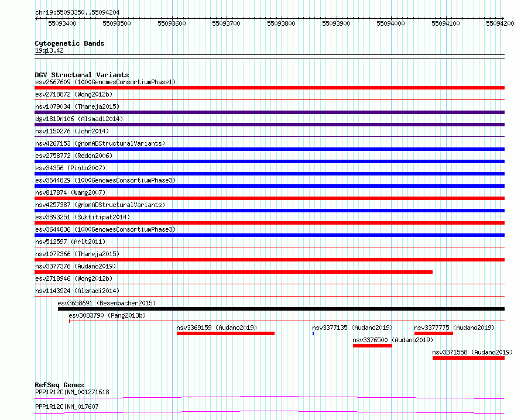The image size is (521, 420).
Task: Click the blue nsv4267153 variant bar
Action: 269,149
